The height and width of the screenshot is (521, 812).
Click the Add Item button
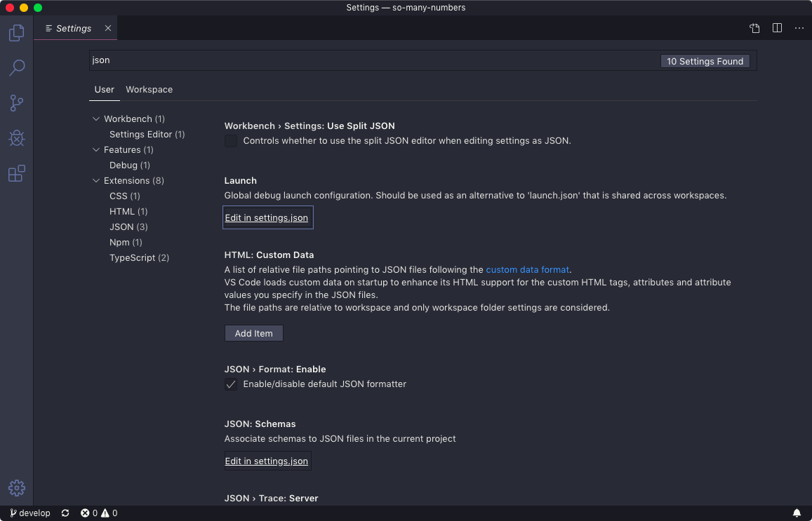coord(253,332)
